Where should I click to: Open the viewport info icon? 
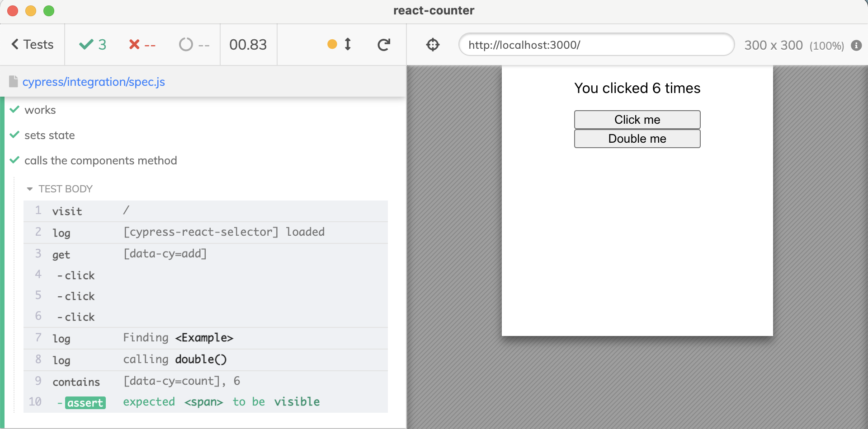point(856,45)
